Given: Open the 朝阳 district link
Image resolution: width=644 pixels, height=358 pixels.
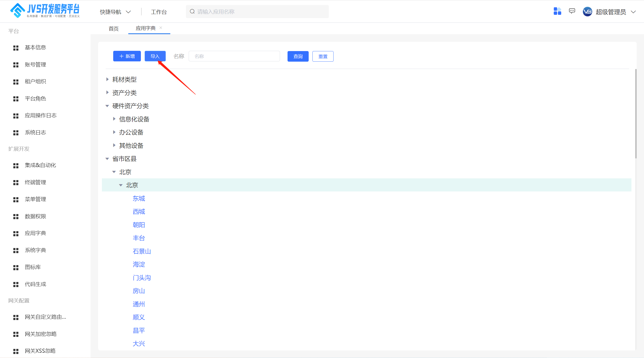Looking at the screenshot, I should pos(139,225).
